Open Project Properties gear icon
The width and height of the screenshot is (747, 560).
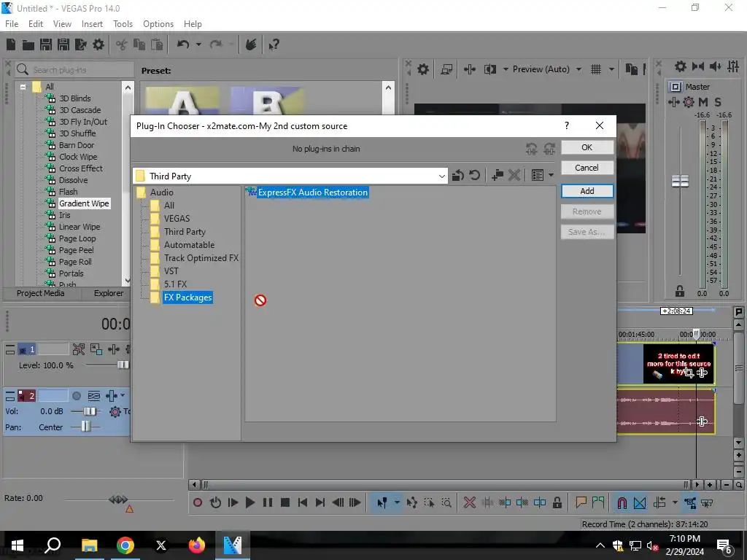pyautogui.click(x=98, y=44)
